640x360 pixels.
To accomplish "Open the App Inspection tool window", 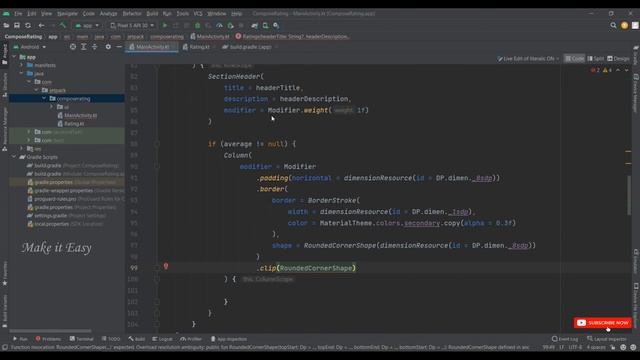I will (x=229, y=339).
